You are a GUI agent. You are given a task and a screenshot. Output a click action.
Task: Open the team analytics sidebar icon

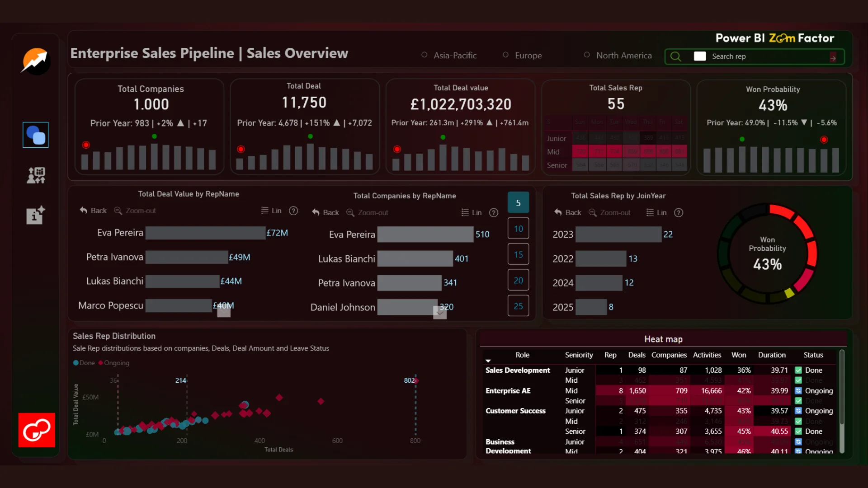coord(36,175)
